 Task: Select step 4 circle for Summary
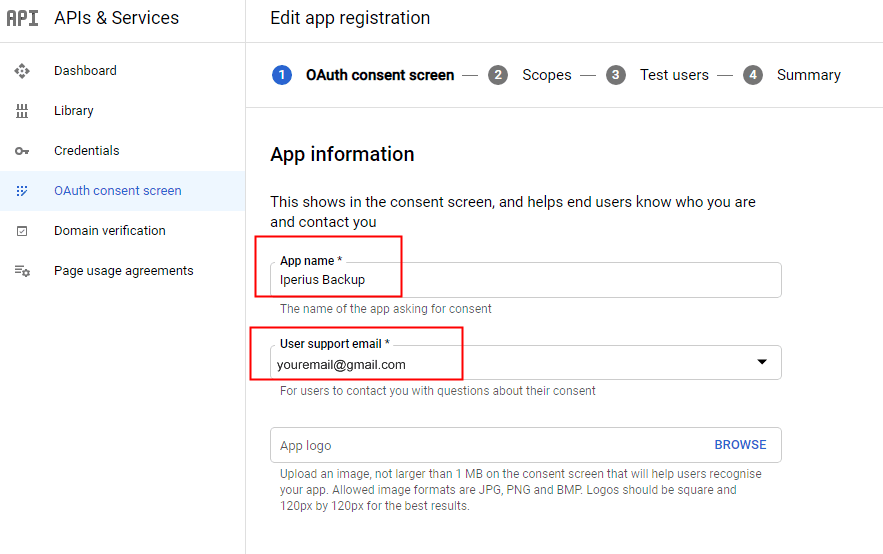[x=753, y=75]
